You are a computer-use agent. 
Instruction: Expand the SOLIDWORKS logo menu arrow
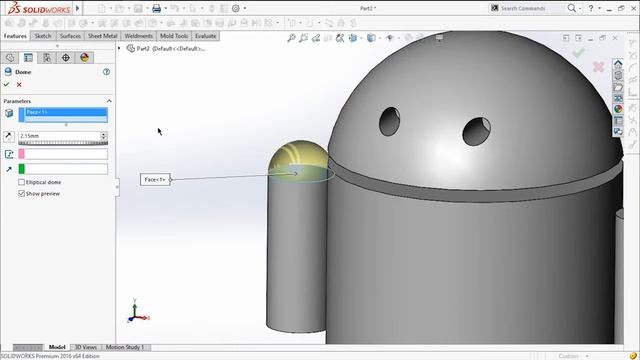78,8
